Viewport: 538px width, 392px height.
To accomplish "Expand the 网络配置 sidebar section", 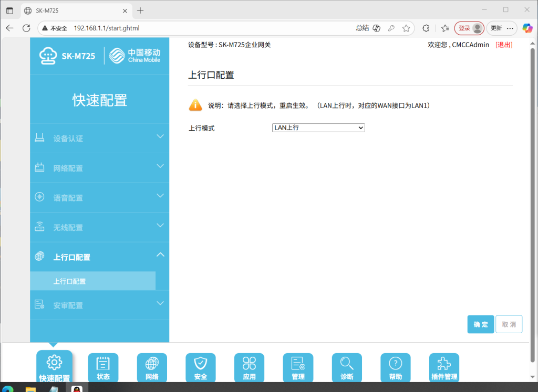I will [x=99, y=168].
